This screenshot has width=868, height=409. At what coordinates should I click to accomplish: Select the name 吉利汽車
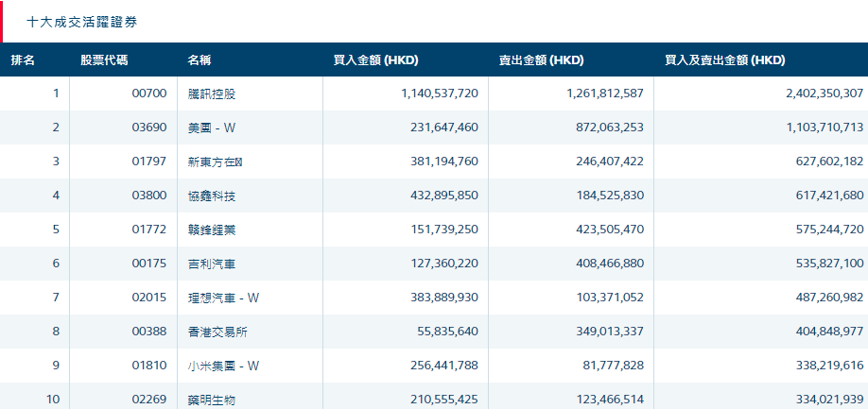pos(212,264)
